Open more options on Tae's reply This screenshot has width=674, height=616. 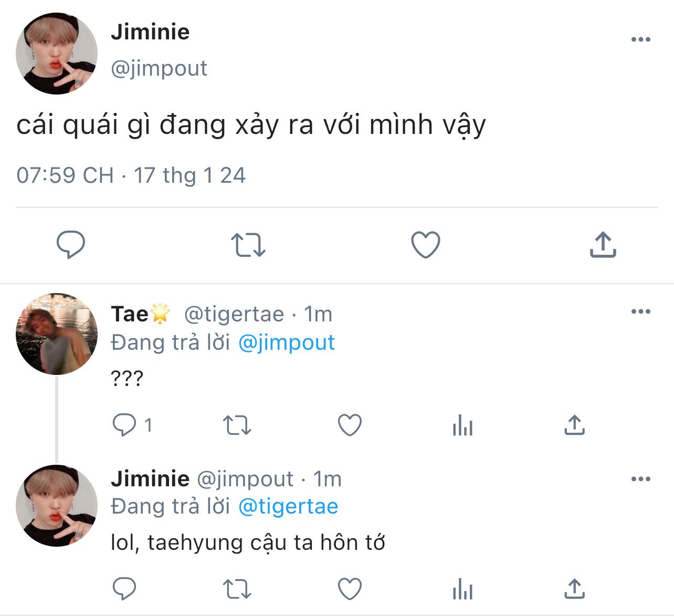[x=640, y=311]
